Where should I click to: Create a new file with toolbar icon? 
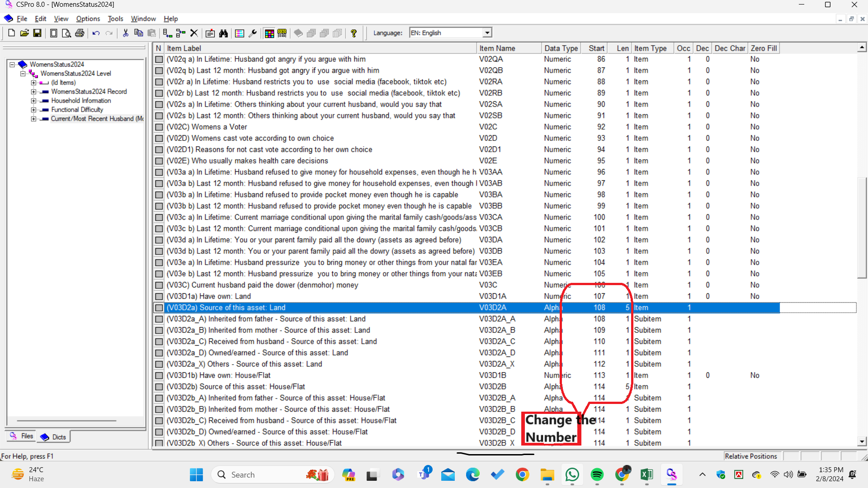11,33
